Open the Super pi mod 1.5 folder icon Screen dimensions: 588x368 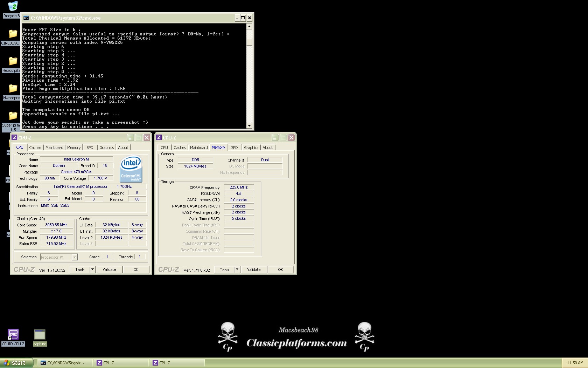(13, 116)
